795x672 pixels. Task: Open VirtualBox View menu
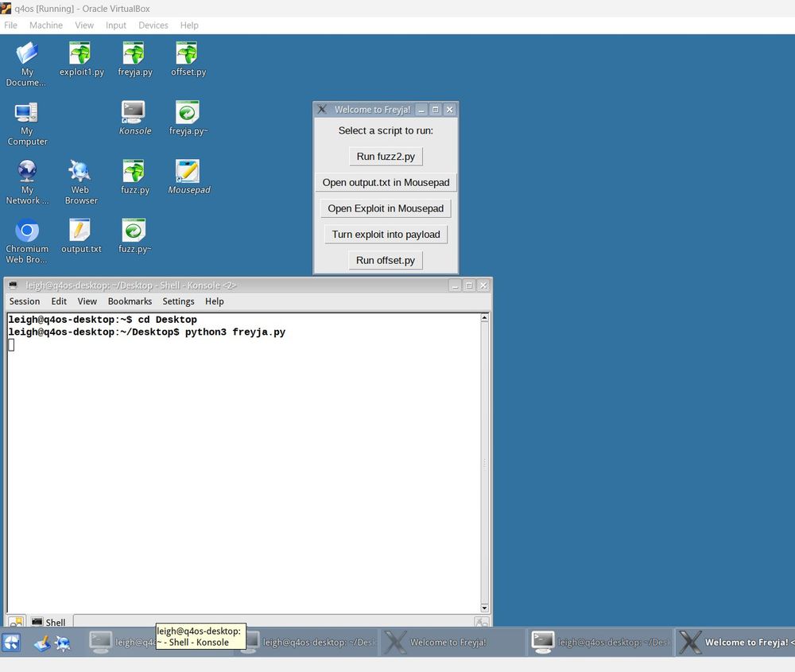[x=84, y=25]
